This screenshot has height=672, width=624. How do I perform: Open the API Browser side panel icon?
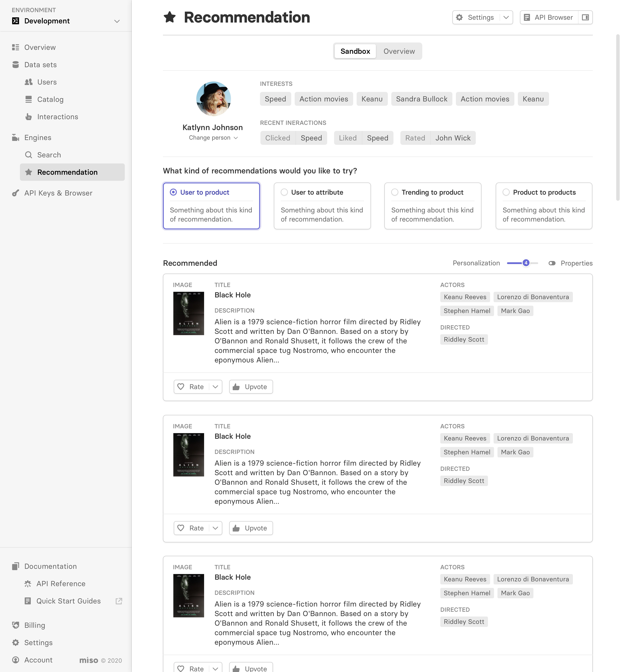585,17
